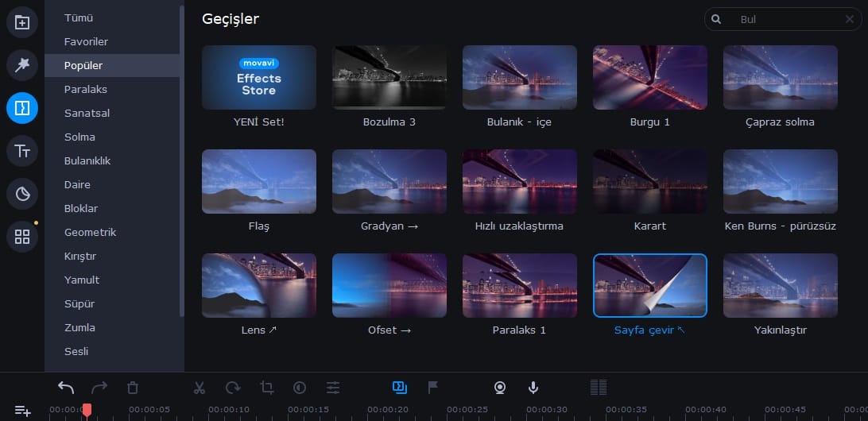Click the 00:00:35 mark on ruler
This screenshot has height=421, width=868.
pyautogui.click(x=626, y=409)
